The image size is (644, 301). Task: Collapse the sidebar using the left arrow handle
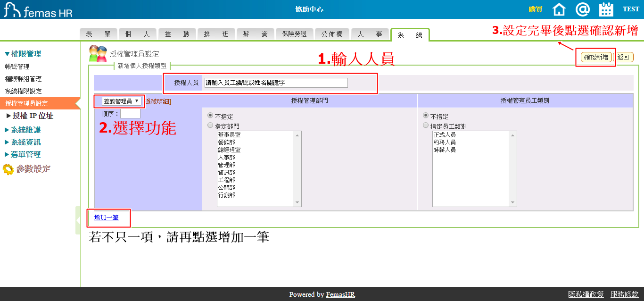pos(78,220)
